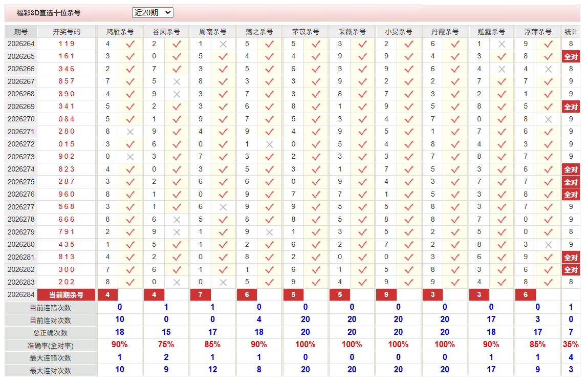
Task: Click the 谷风杀号 column header
Action: pos(166,32)
